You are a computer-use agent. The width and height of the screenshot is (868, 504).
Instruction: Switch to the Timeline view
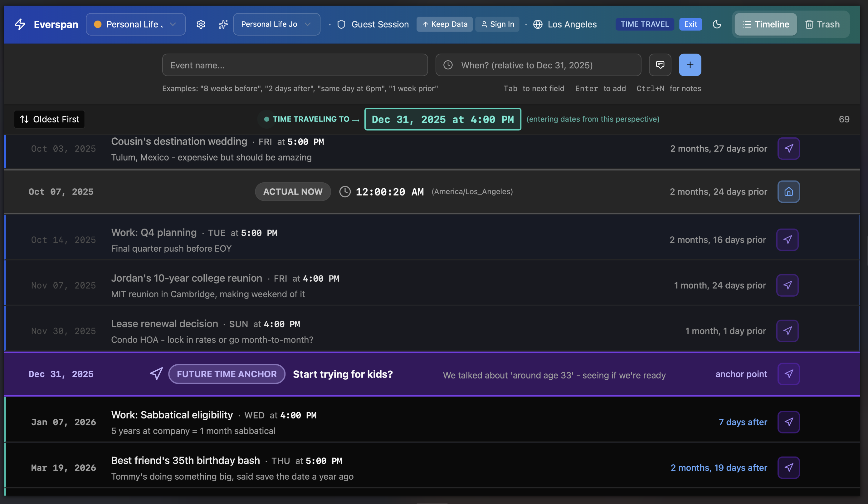pos(765,24)
